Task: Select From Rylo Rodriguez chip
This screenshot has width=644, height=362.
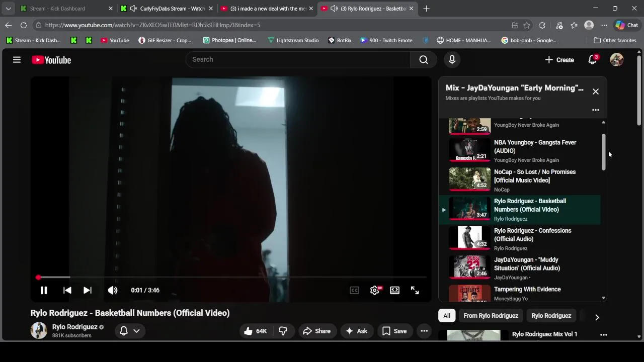Action: (491, 316)
